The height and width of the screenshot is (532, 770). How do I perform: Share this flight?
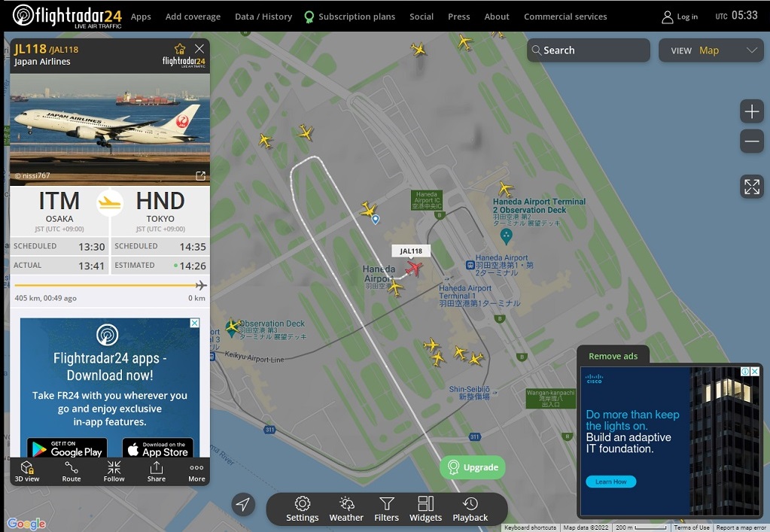tap(156, 472)
